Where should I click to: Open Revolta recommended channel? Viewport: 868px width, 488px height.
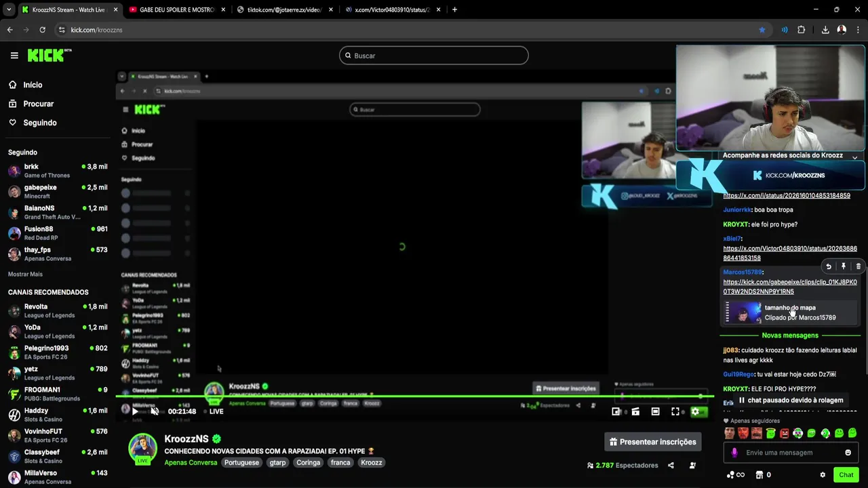tap(58, 311)
